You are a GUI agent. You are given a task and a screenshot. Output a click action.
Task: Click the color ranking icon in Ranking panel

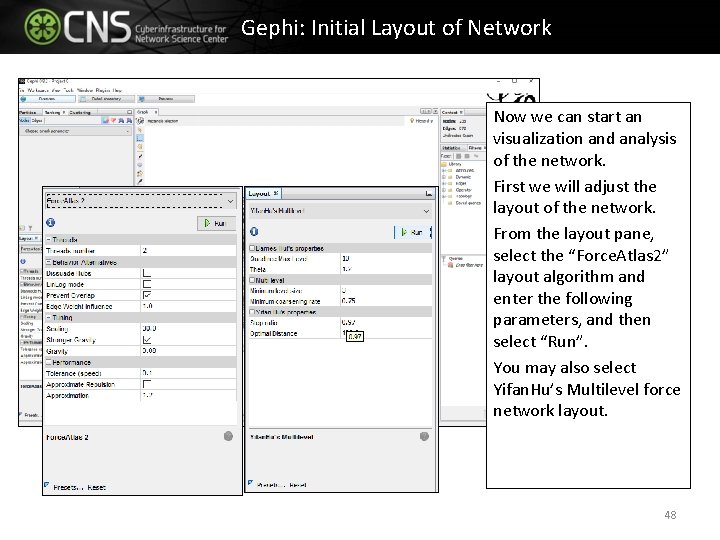click(106, 121)
